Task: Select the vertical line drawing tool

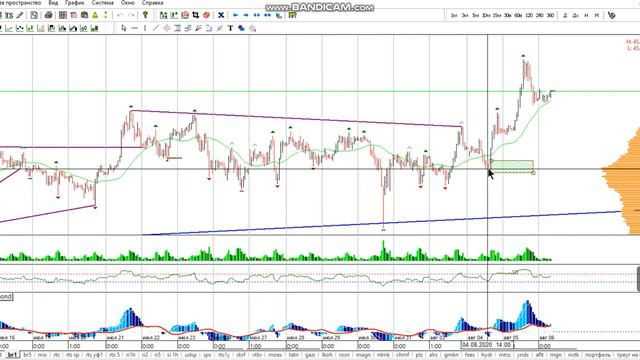Action: (145, 28)
